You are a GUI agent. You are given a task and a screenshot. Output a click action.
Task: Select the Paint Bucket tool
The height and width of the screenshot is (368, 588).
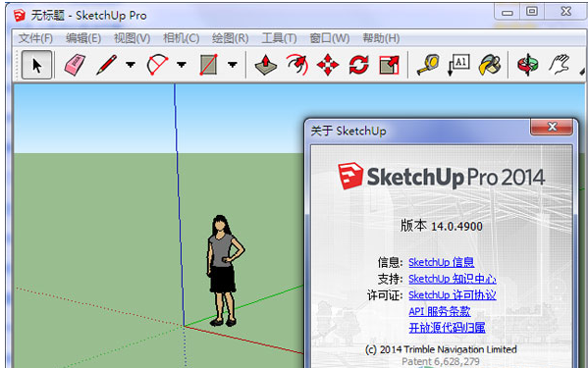pyautogui.click(x=490, y=65)
